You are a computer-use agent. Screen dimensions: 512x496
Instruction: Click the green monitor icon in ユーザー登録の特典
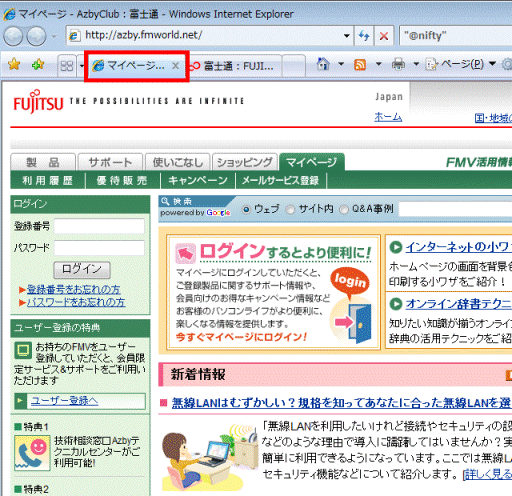[23, 350]
